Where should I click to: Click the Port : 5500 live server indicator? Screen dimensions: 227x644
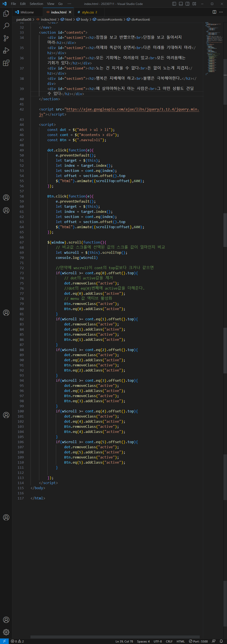[x=198, y=641]
